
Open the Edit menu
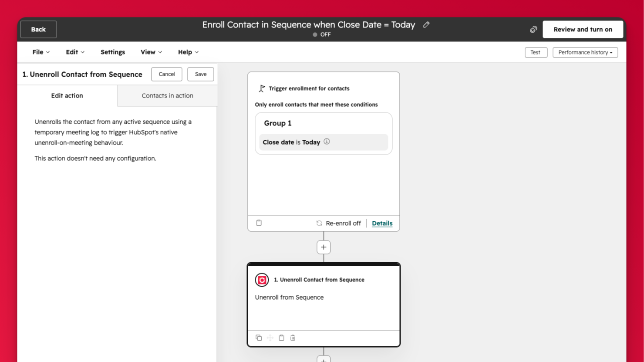point(75,52)
